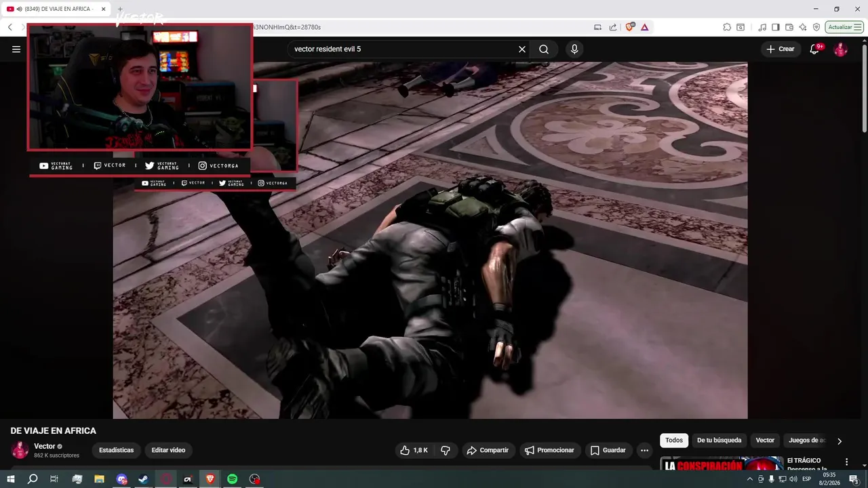Click the share page icon in address bar
868x488 pixels.
(x=613, y=27)
